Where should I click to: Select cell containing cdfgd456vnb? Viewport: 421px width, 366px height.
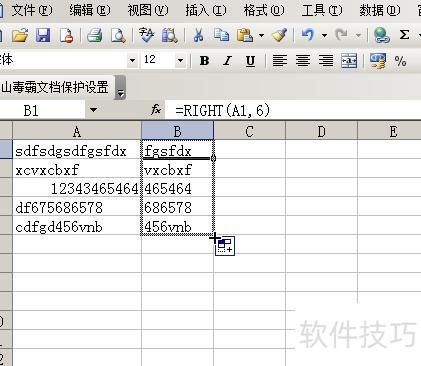(x=77, y=226)
